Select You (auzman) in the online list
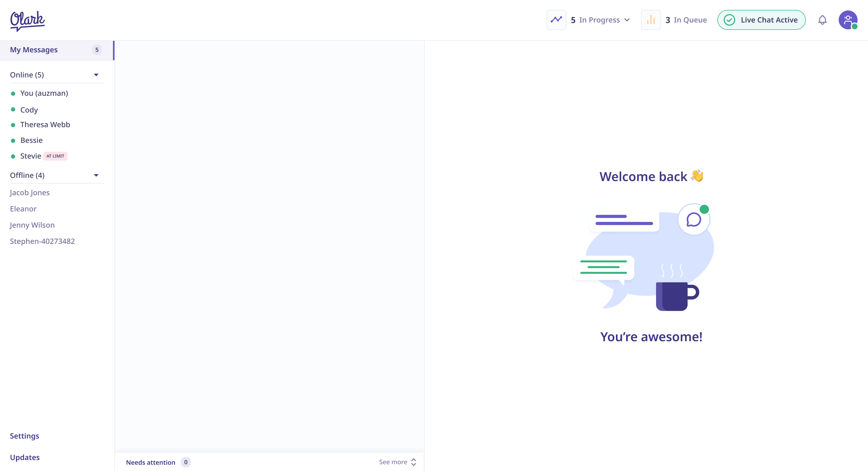Viewport: 868px width, 471px height. pyautogui.click(x=44, y=94)
